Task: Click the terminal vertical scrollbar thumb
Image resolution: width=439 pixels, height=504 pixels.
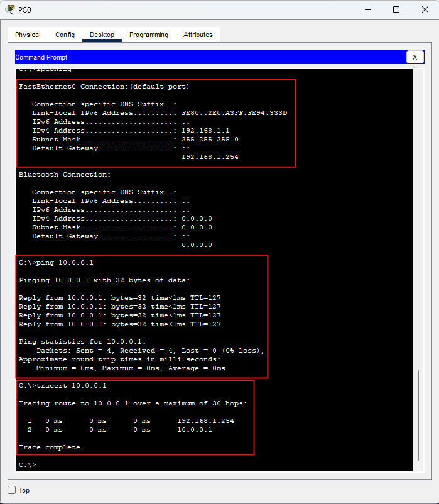Action: click(x=418, y=415)
